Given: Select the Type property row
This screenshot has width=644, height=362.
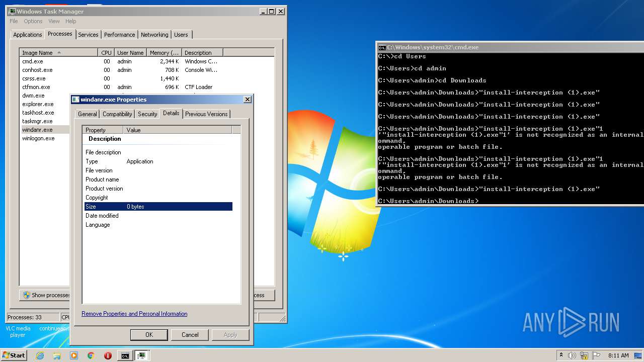Looking at the screenshot, I should tap(158, 161).
